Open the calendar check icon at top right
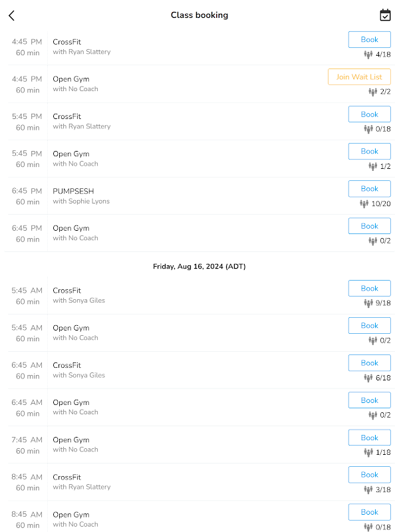The width and height of the screenshot is (399, 532). [385, 15]
